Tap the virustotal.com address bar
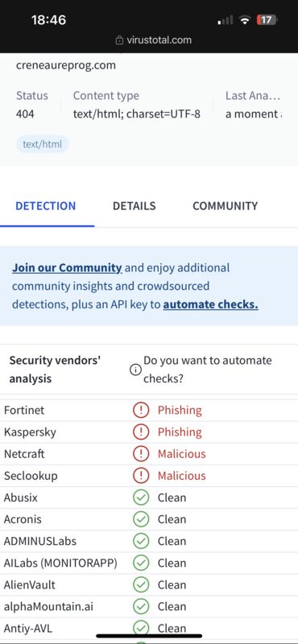Image resolution: width=298 pixels, height=644 pixels. [154, 40]
